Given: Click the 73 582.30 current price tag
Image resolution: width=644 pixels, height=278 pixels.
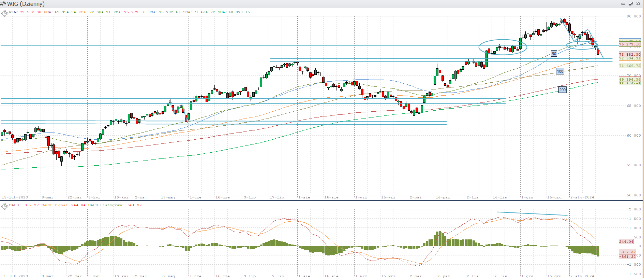Looking at the screenshot, I should click(x=630, y=54).
